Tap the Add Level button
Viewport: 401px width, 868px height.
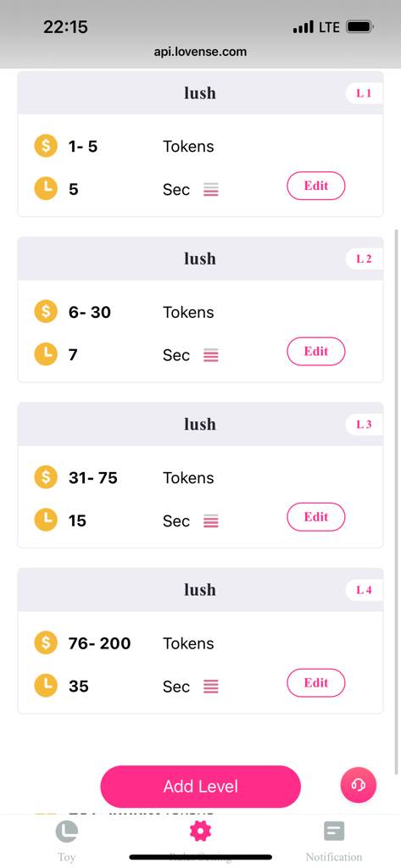pos(200,787)
